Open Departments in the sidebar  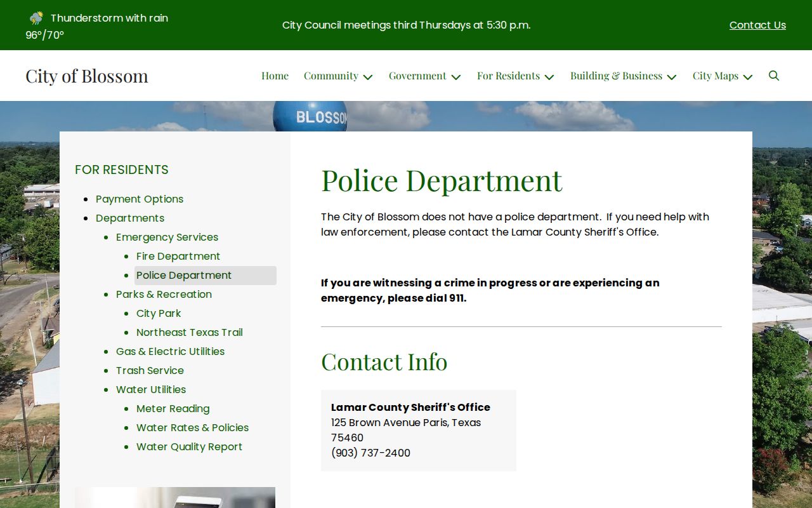point(130,218)
